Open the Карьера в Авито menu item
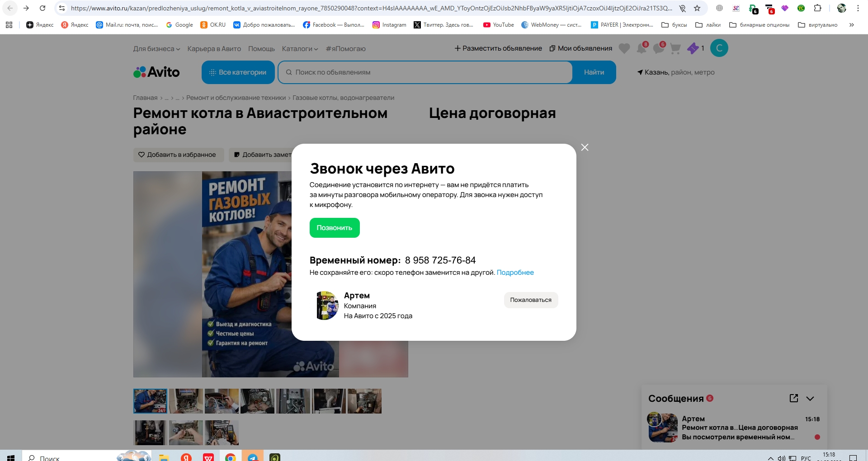 click(214, 49)
